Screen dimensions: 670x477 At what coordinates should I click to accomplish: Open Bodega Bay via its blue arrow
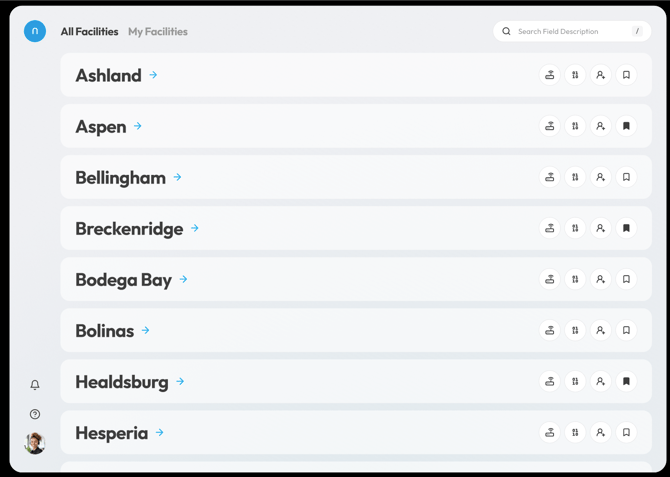pyautogui.click(x=183, y=279)
